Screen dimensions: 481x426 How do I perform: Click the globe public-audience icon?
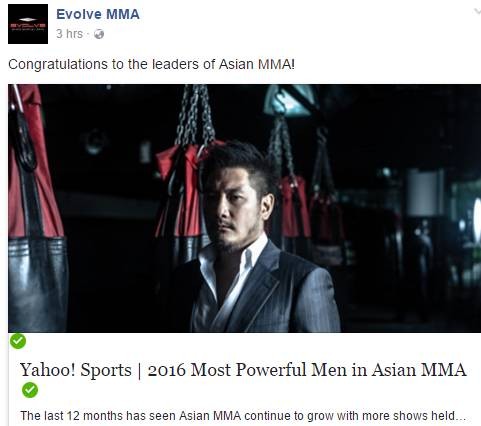click(x=99, y=34)
